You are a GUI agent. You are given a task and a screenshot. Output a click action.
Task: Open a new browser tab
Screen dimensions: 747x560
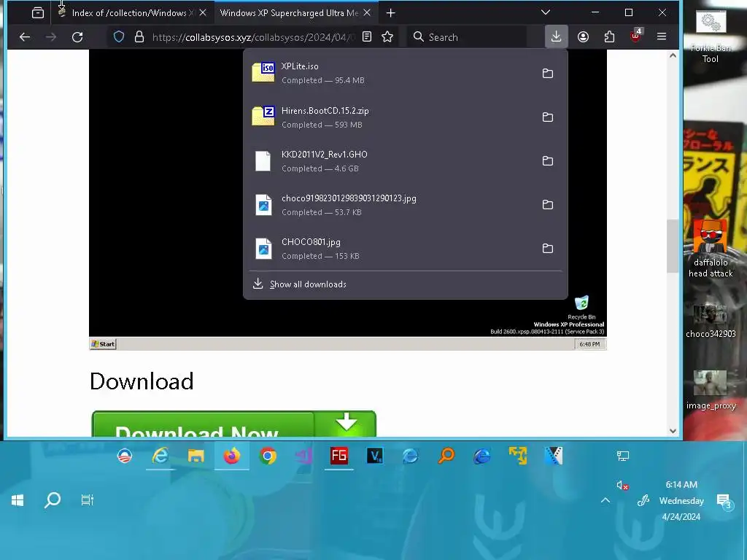click(391, 13)
